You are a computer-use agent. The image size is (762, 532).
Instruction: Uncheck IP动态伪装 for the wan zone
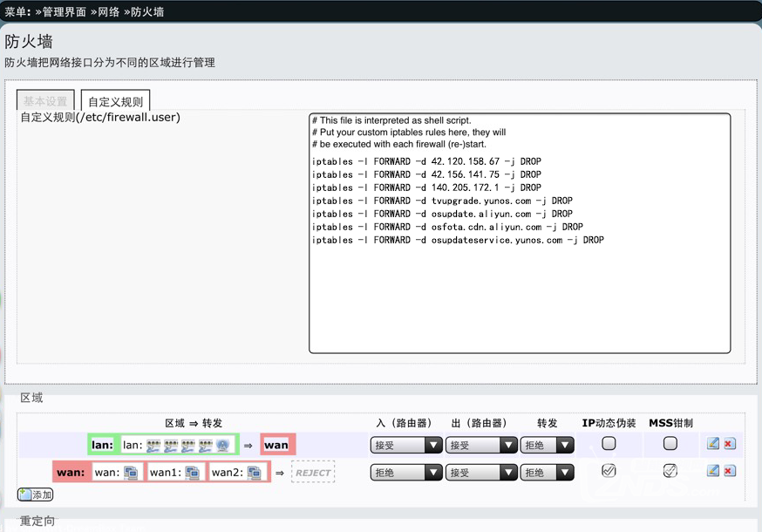click(x=609, y=470)
